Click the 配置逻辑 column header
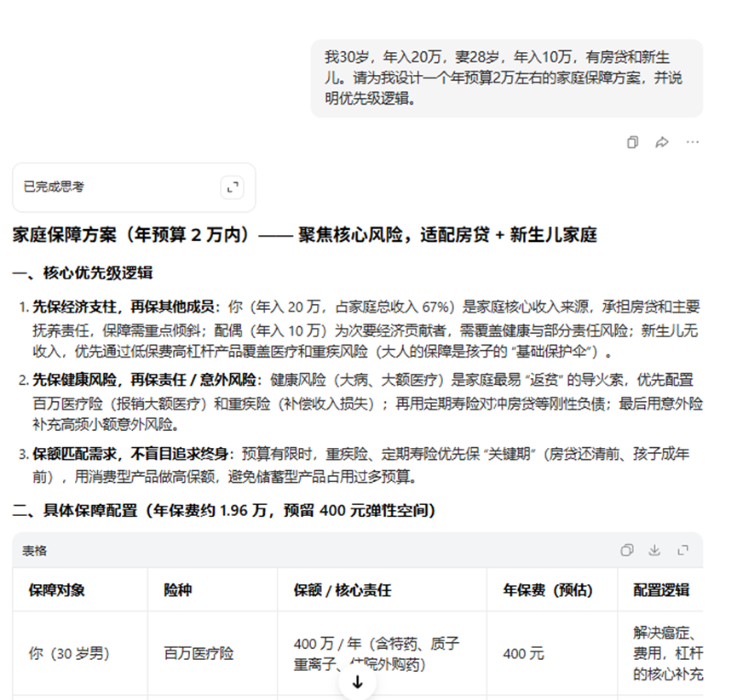The height and width of the screenshot is (700, 737). (661, 589)
